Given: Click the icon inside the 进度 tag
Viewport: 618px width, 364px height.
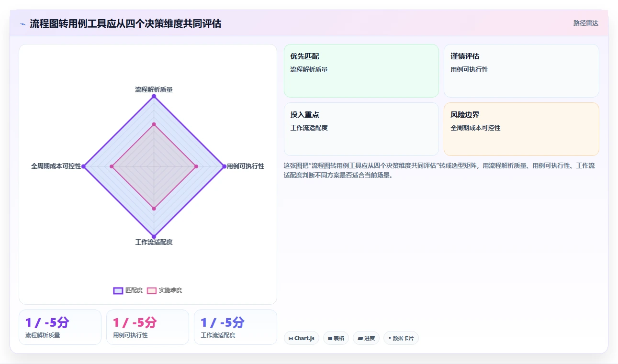Looking at the screenshot, I should point(360,338).
